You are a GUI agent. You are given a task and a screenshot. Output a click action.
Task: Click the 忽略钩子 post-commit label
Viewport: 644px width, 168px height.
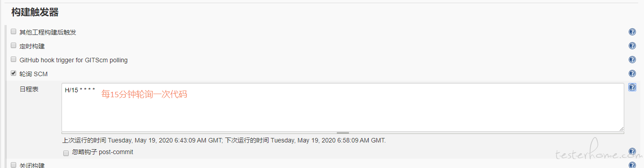pos(102,152)
